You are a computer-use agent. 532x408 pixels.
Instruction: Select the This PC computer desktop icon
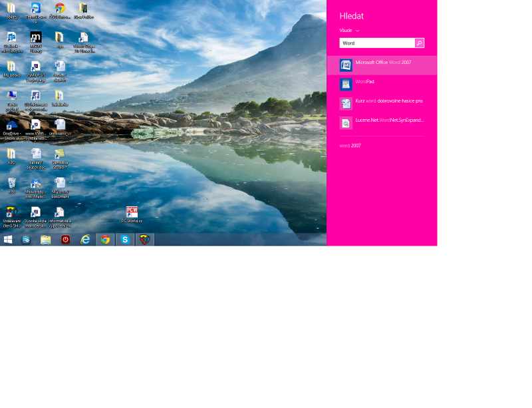(11, 101)
